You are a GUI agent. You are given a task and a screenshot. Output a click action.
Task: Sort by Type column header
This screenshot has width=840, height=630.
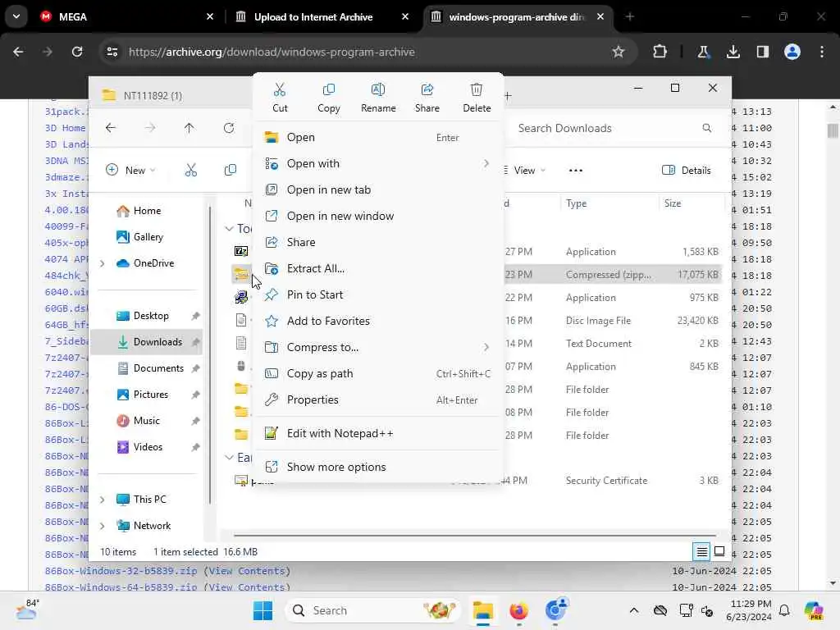click(609, 203)
